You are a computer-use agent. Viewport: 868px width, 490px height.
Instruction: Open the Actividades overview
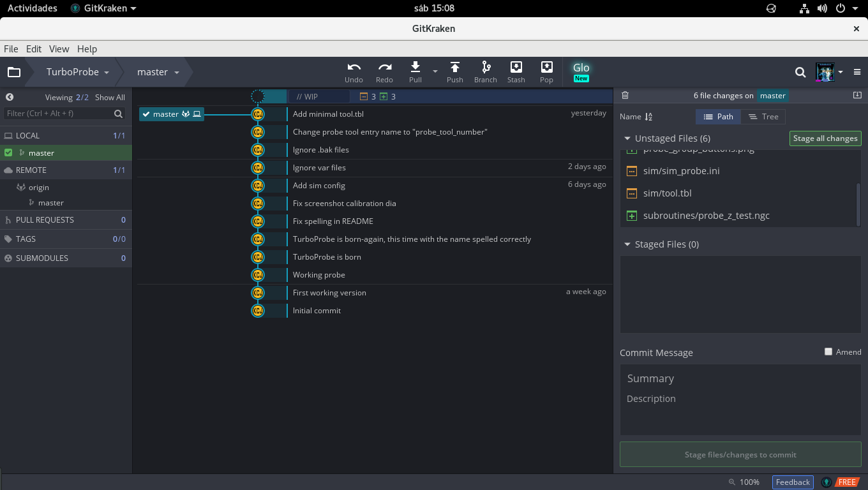[32, 8]
